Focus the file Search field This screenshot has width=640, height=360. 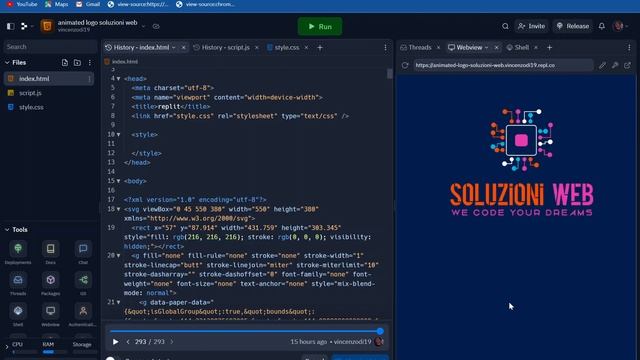pos(50,47)
